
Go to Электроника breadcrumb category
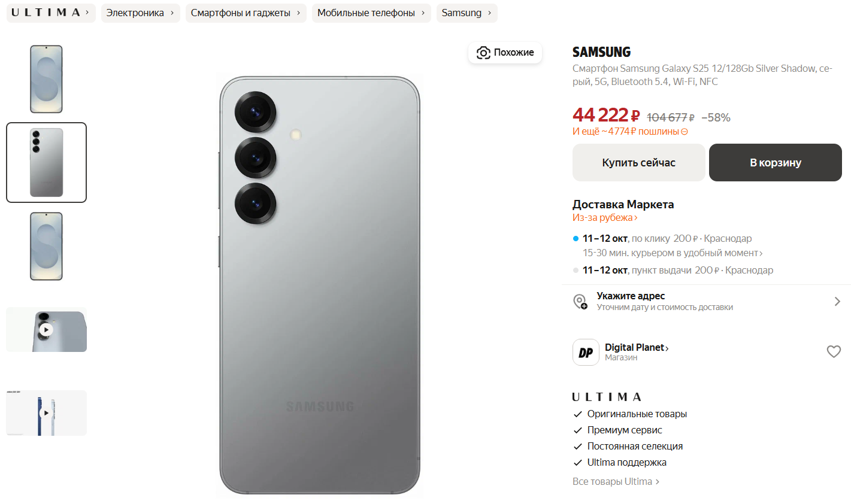pyautogui.click(x=140, y=13)
